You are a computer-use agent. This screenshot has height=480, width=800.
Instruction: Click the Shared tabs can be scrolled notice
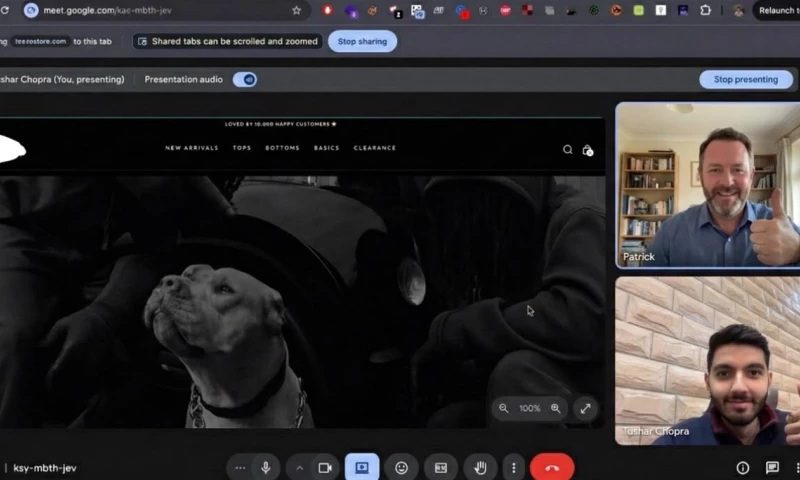click(228, 41)
